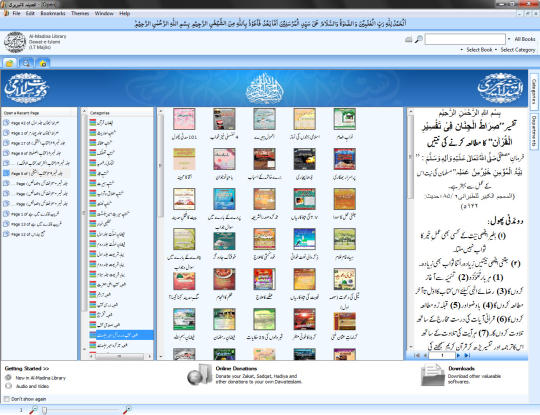This screenshot has width=540, height=415.
Task: Open the Help menu
Action: tap(124, 13)
